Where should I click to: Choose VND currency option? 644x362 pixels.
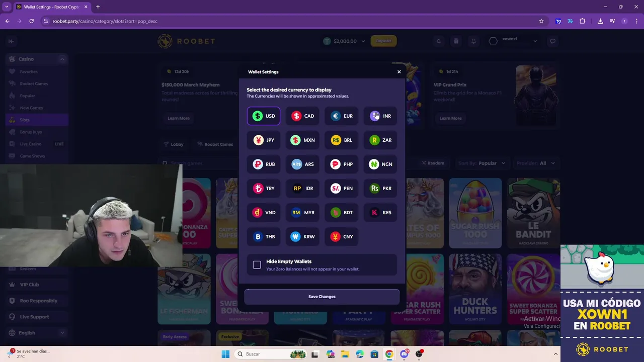(x=264, y=213)
